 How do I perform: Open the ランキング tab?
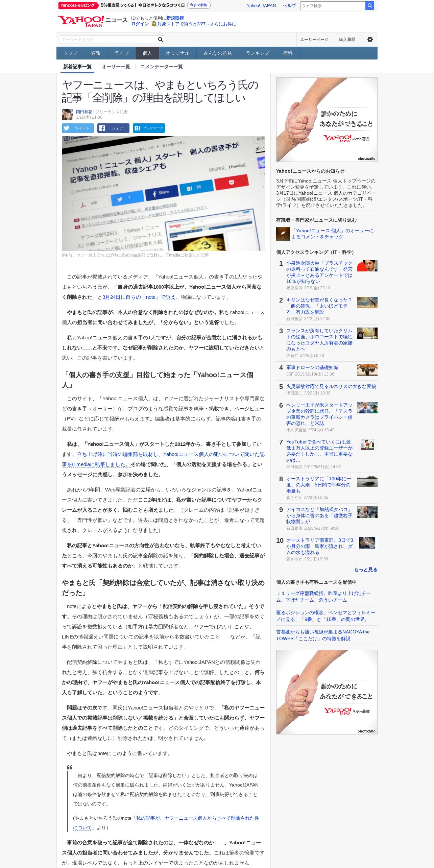click(x=257, y=53)
